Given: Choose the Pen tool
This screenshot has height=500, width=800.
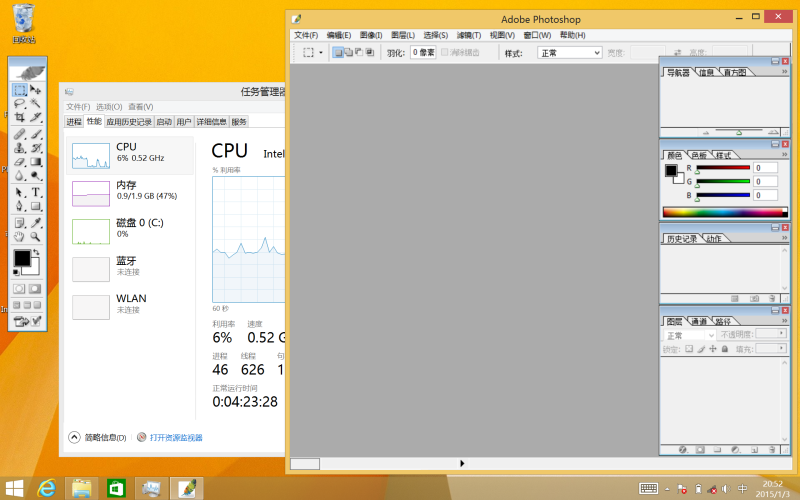Looking at the screenshot, I should click(19, 206).
